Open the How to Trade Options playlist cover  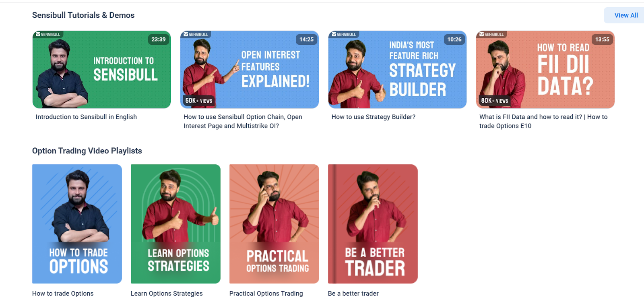pyautogui.click(x=77, y=224)
